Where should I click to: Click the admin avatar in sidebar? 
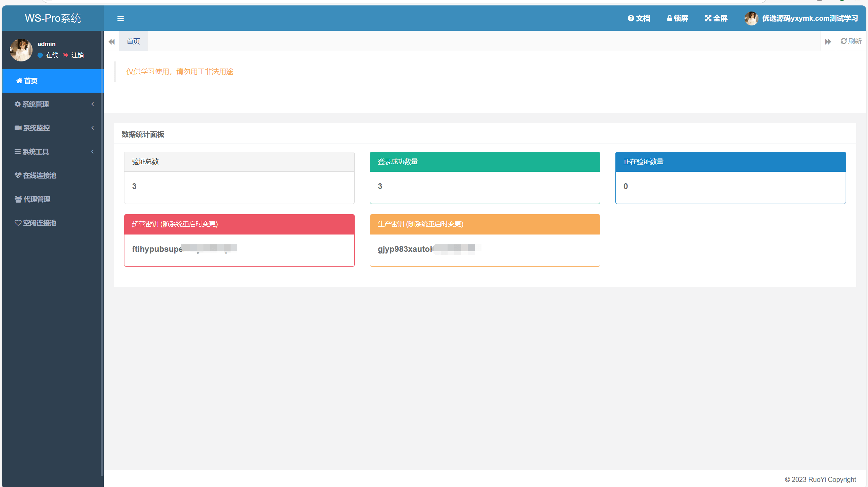coord(21,50)
